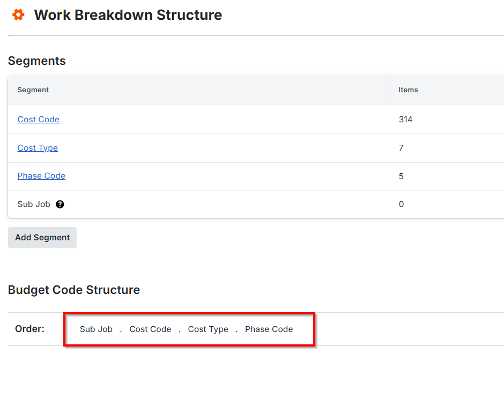The image size is (504, 420).
Task: Click the Budget Code Structure heading
Action: click(x=74, y=290)
